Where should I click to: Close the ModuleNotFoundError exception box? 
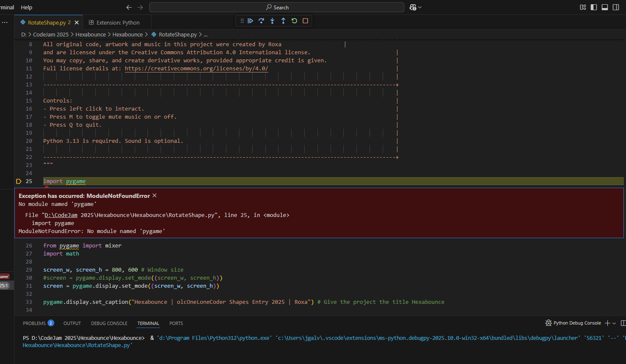[x=155, y=195]
